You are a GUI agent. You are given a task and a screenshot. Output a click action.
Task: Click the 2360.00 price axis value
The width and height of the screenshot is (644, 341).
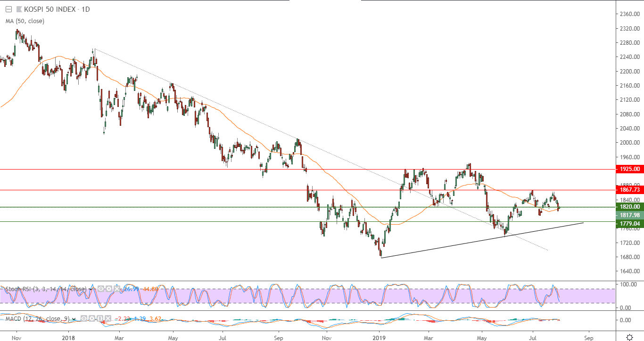629,14
